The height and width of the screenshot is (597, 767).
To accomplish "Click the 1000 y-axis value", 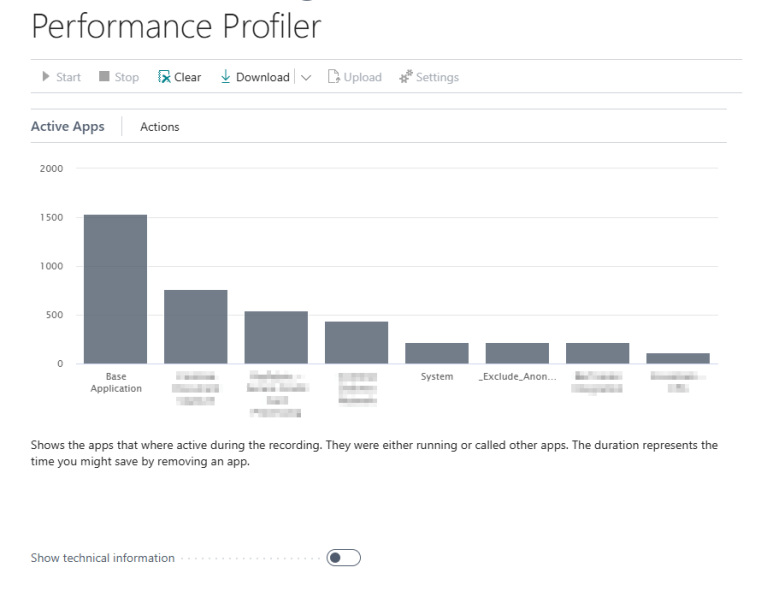I will tap(51, 266).
